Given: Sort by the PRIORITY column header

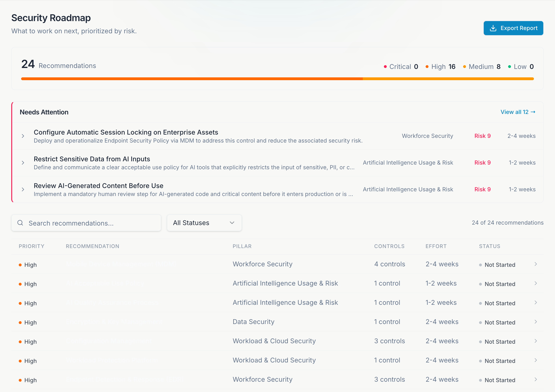Looking at the screenshot, I should pyautogui.click(x=32, y=246).
